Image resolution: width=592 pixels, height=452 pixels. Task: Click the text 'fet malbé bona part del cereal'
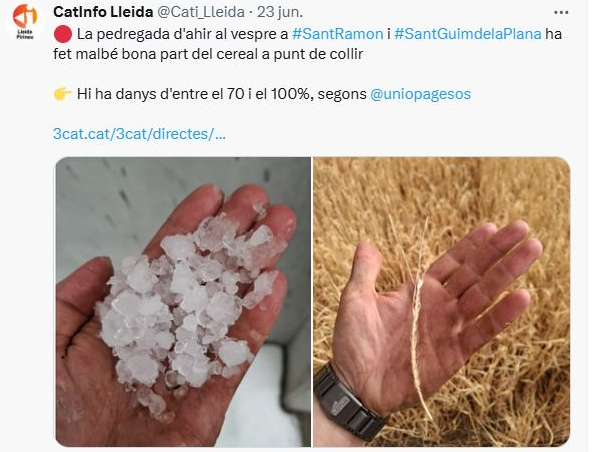157,54
